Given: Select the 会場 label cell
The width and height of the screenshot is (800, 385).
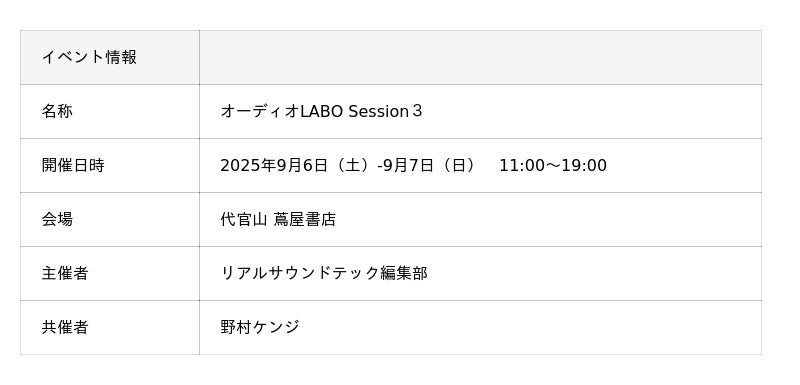Looking at the screenshot, I should 110,219.
